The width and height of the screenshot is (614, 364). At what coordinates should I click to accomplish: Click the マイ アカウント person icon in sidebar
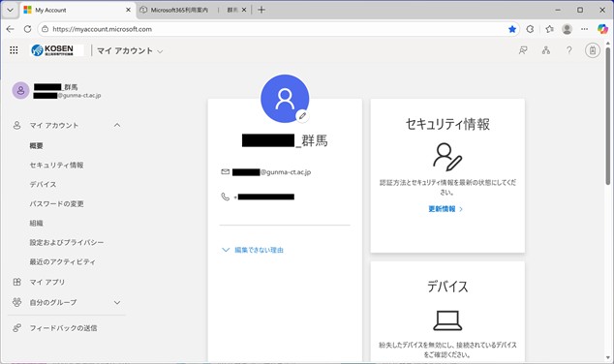[x=16, y=125]
